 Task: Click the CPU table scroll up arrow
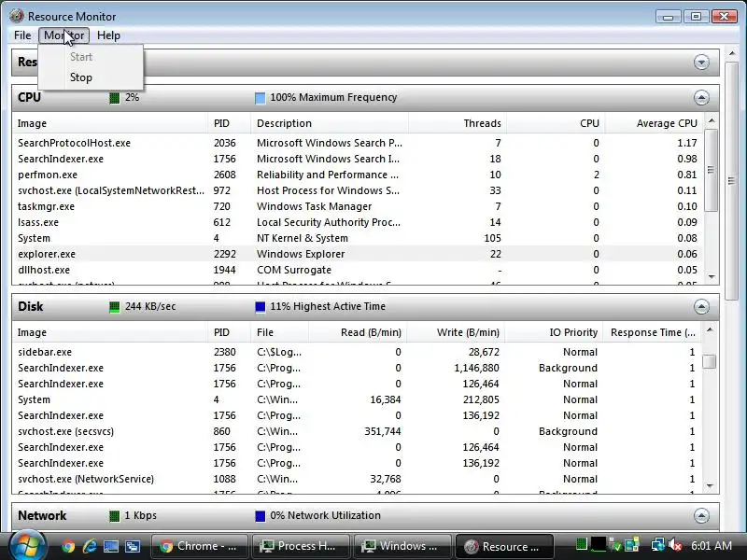[x=712, y=120]
